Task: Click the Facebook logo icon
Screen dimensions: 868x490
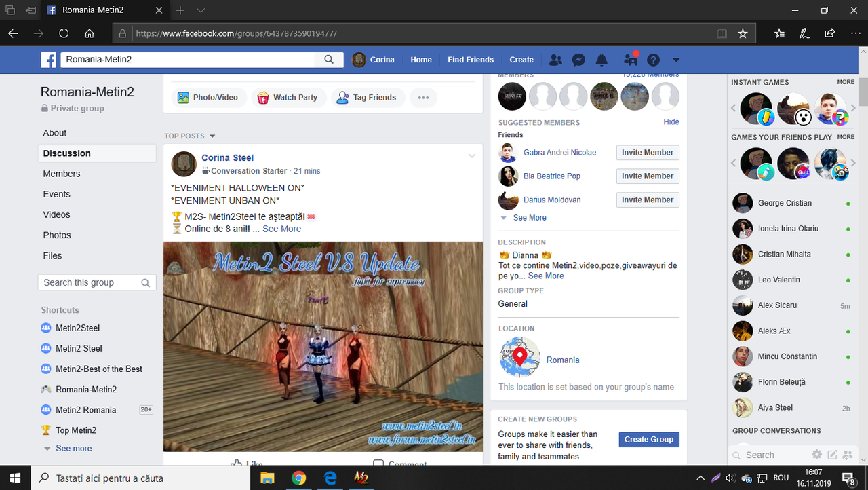Action: (x=48, y=60)
